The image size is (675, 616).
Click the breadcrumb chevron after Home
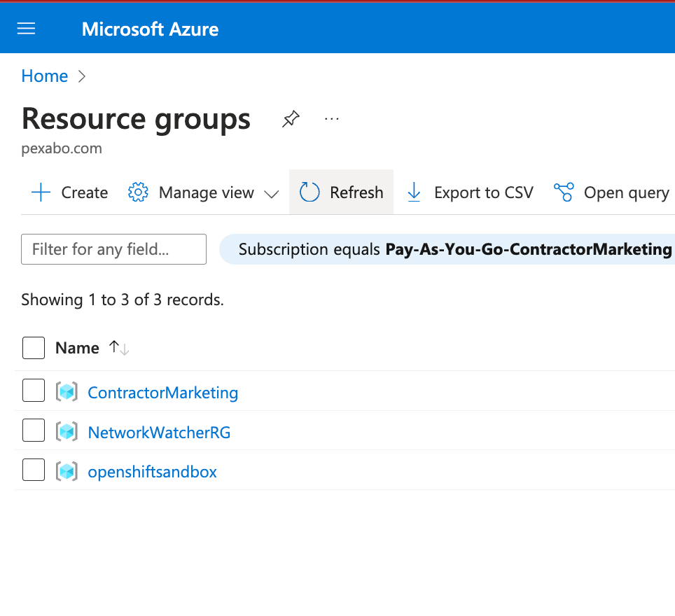82,76
